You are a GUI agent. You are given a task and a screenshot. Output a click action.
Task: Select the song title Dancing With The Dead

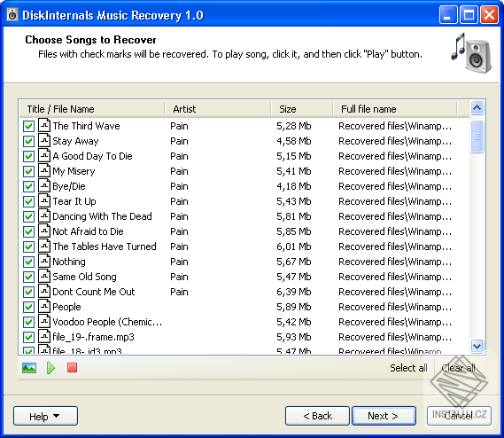click(102, 216)
